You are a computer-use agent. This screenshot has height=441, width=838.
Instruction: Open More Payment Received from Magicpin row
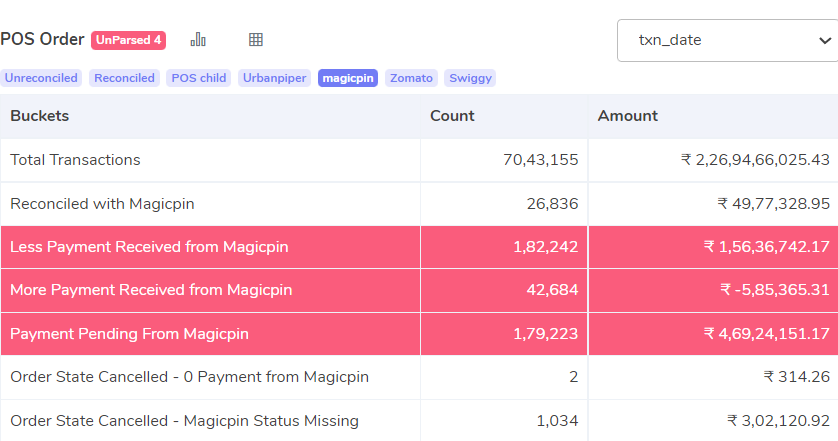click(420, 290)
